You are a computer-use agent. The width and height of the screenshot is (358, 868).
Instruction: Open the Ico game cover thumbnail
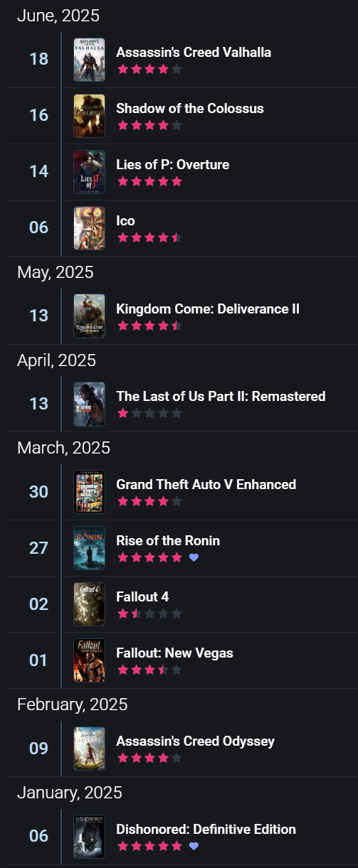[89, 228]
